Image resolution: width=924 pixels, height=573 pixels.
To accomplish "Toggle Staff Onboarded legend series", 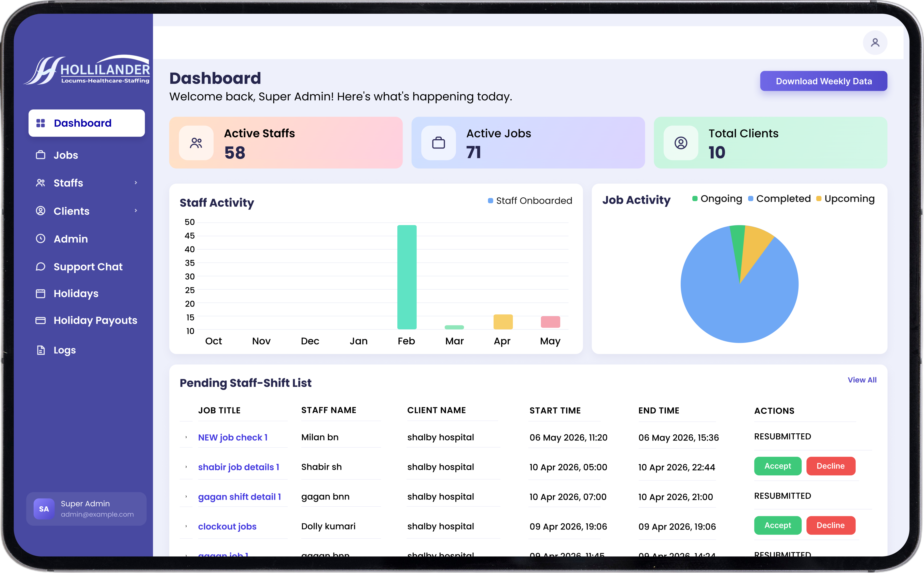I will pos(530,200).
